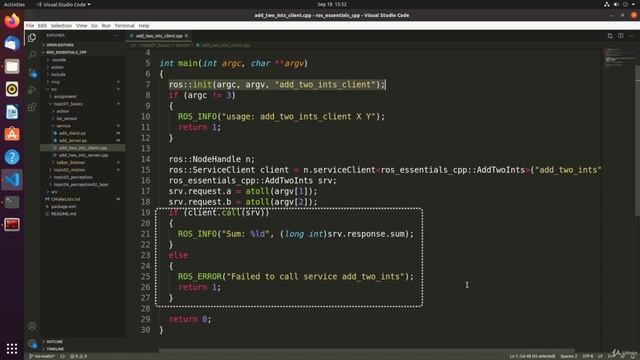Open the Files manager in dock

12,66
